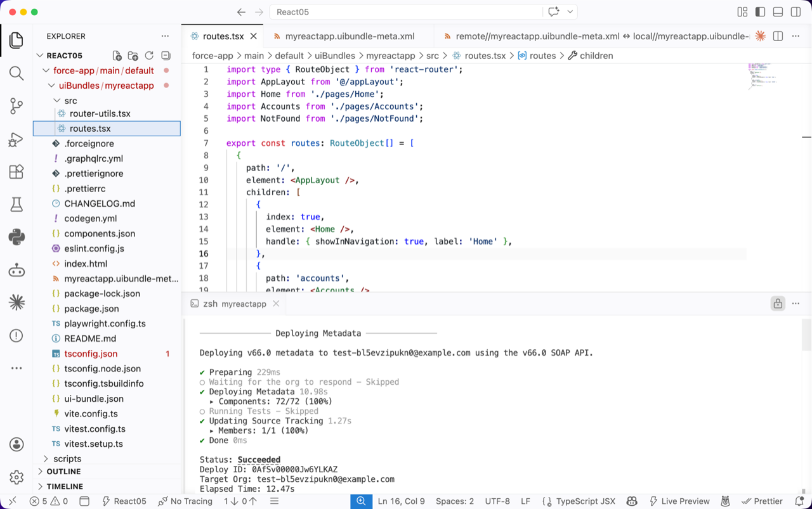Open the Search view in activity bar
This screenshot has width=812, height=509.
tap(16, 73)
